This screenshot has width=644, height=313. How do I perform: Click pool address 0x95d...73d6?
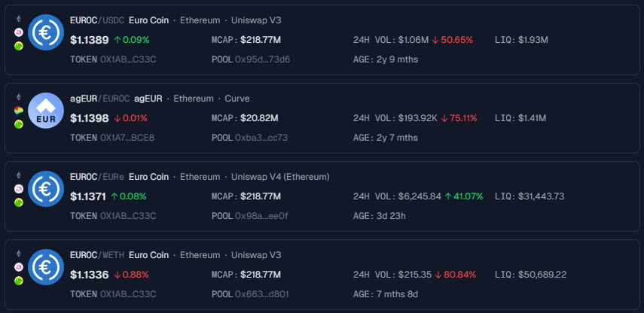(x=262, y=59)
